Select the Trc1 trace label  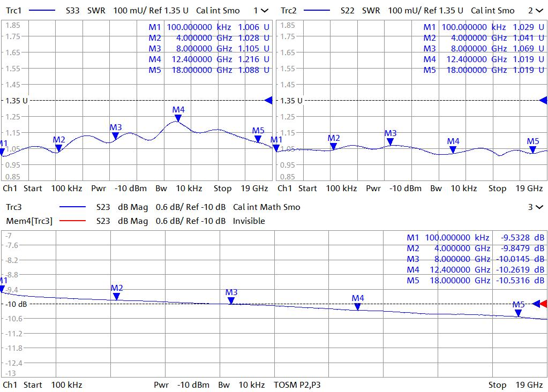point(14,11)
